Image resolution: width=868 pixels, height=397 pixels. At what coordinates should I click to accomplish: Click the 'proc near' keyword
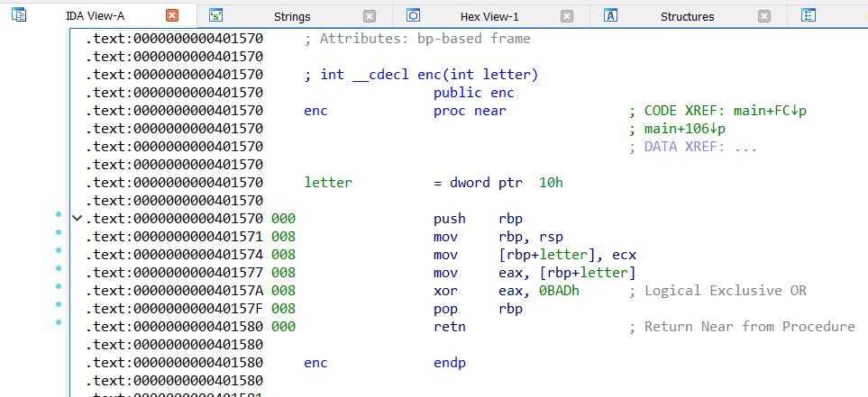470,111
